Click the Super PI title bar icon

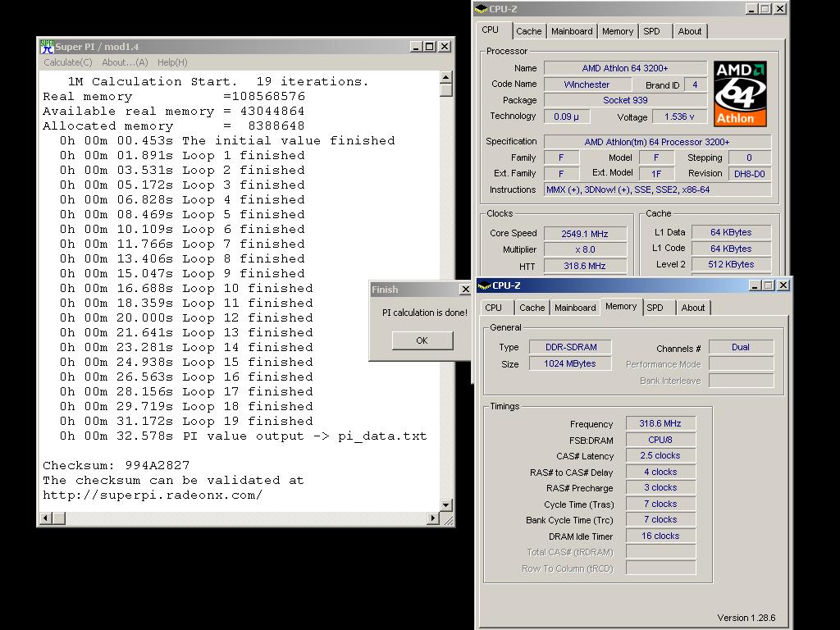pyautogui.click(x=47, y=47)
